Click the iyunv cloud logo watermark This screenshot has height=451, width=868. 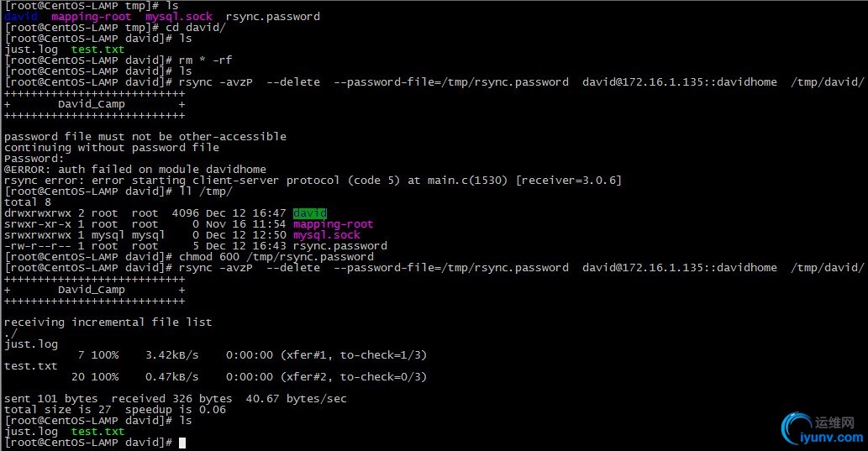(797, 428)
